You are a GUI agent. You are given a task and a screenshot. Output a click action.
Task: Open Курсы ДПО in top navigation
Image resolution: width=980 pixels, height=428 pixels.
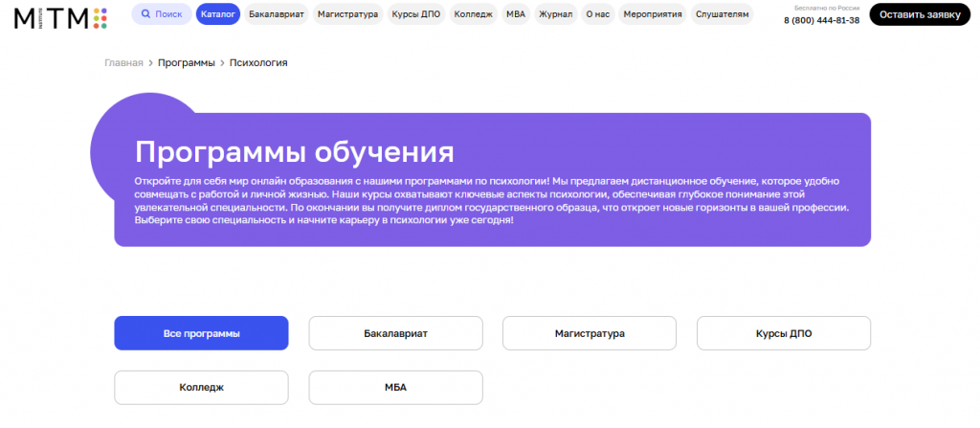[x=416, y=13]
